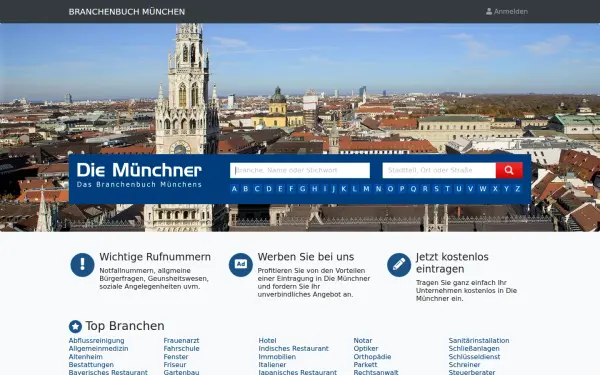Viewport: 600px width, 375px height.
Task: Pick letter Z in the alphabet index
Action: click(517, 189)
